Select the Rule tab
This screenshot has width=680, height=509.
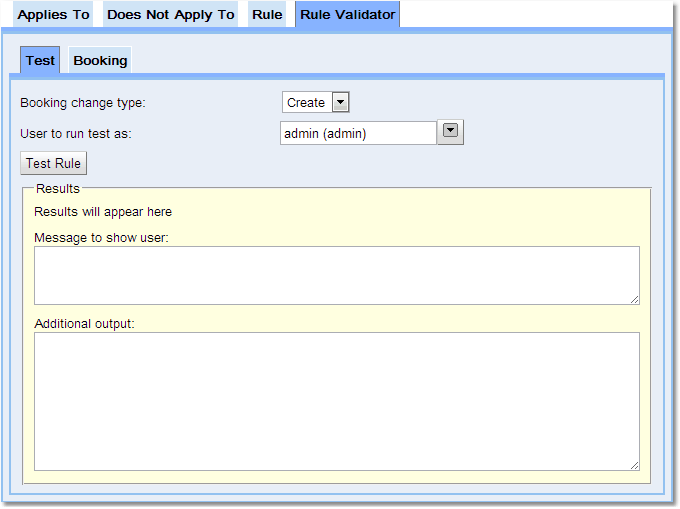coord(267,15)
